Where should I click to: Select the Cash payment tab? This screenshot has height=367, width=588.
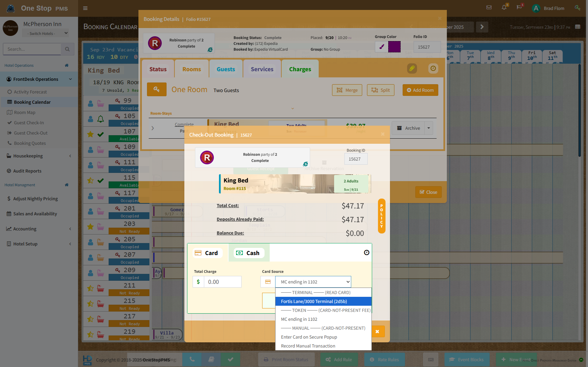tap(248, 253)
